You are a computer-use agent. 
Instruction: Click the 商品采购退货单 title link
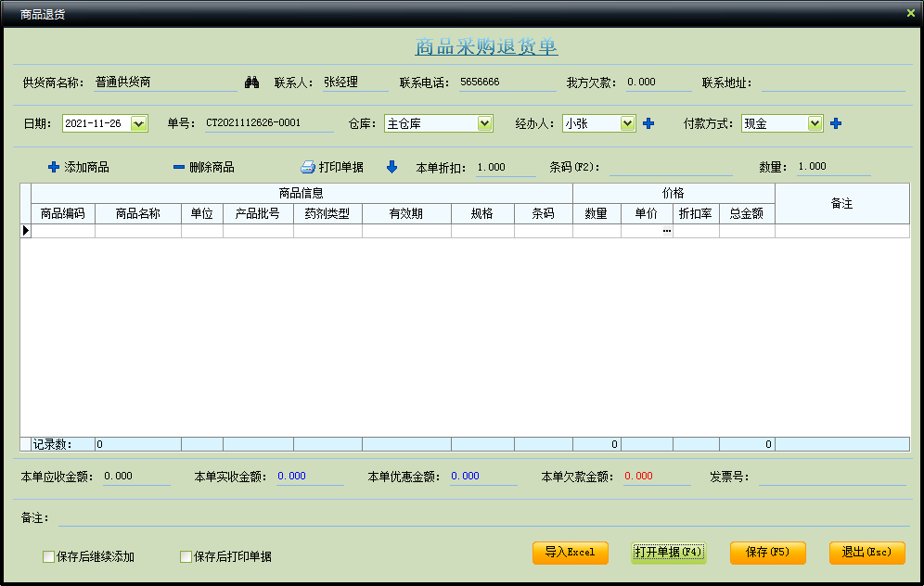[486, 46]
